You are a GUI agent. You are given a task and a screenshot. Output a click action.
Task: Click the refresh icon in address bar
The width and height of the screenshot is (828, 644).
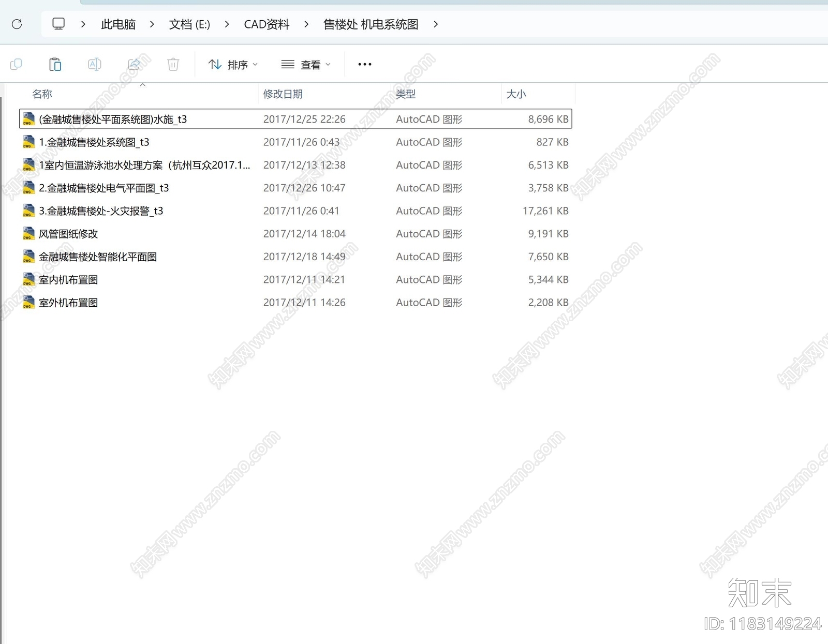[17, 24]
